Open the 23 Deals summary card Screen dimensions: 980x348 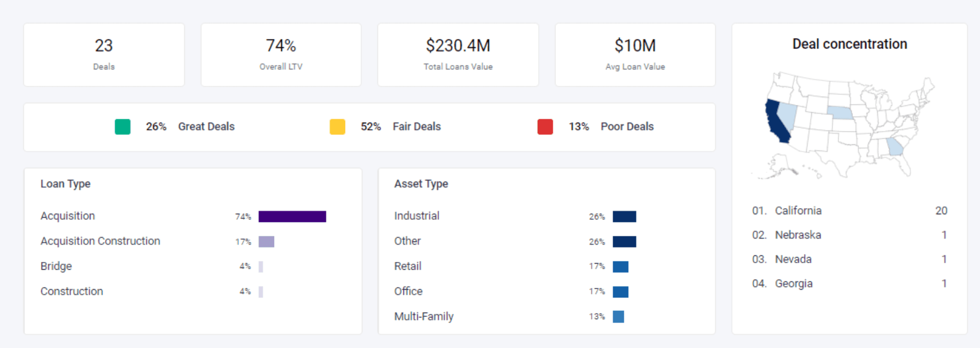[104, 54]
